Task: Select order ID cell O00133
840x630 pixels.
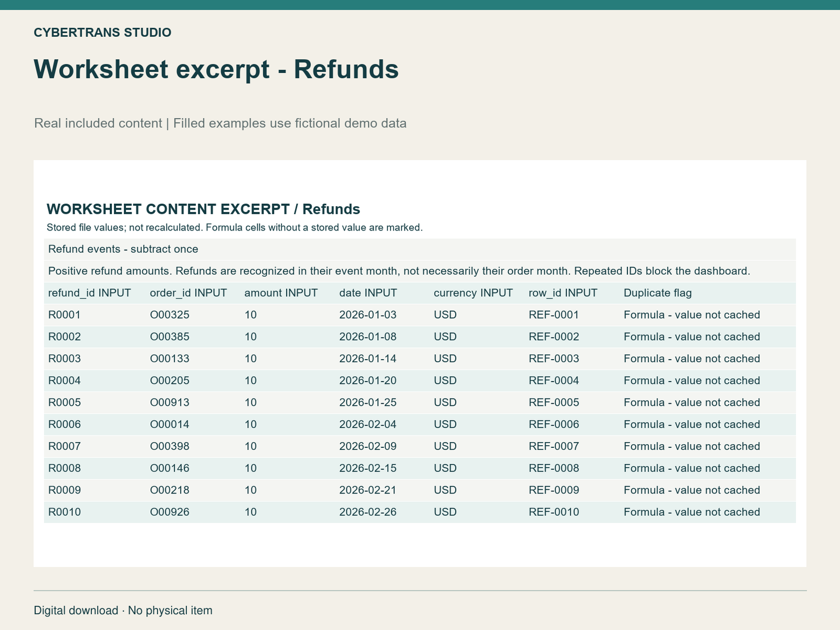Action: [170, 359]
